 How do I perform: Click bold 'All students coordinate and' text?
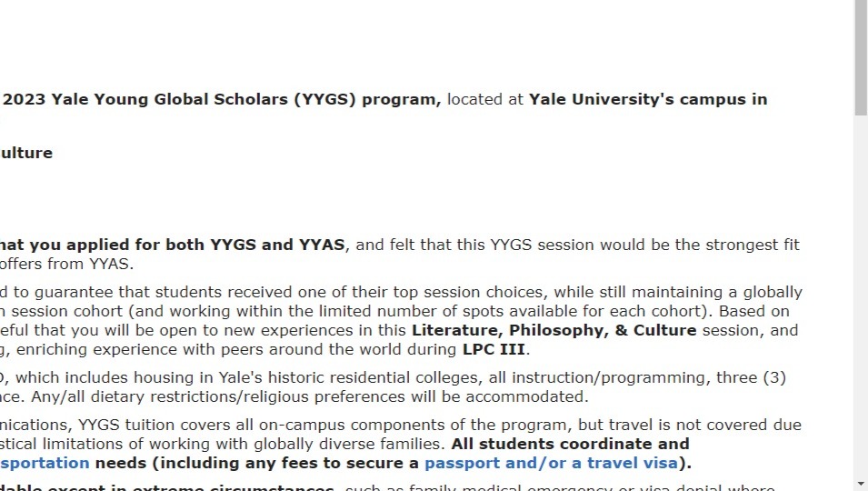click(570, 444)
